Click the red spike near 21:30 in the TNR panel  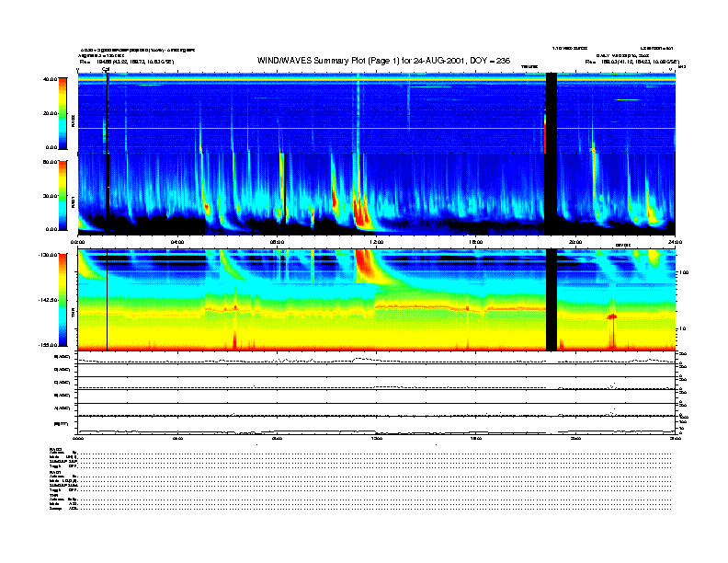pos(612,325)
